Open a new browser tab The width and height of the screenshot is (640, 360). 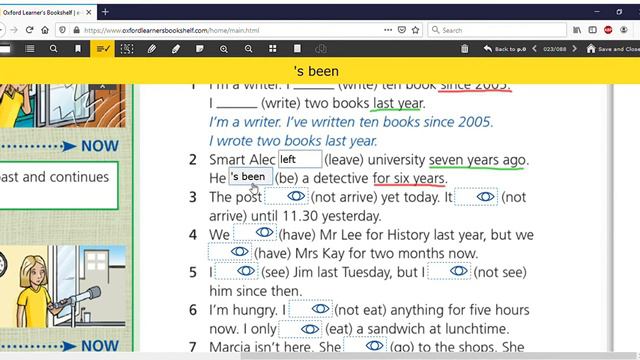coord(105,12)
